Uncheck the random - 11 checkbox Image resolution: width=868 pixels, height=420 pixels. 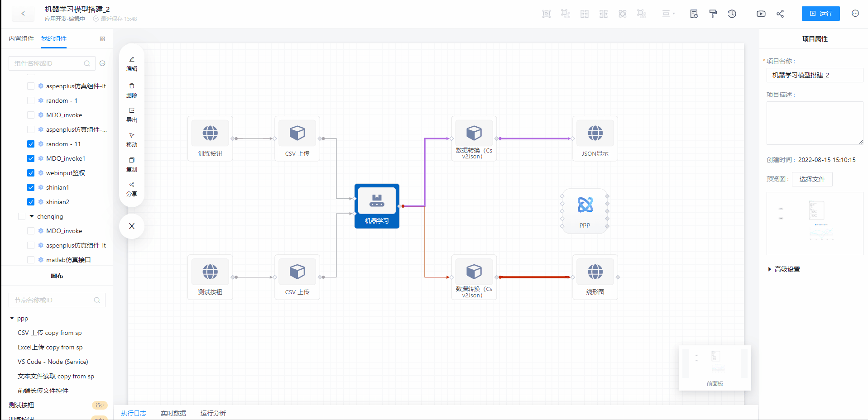tap(31, 144)
